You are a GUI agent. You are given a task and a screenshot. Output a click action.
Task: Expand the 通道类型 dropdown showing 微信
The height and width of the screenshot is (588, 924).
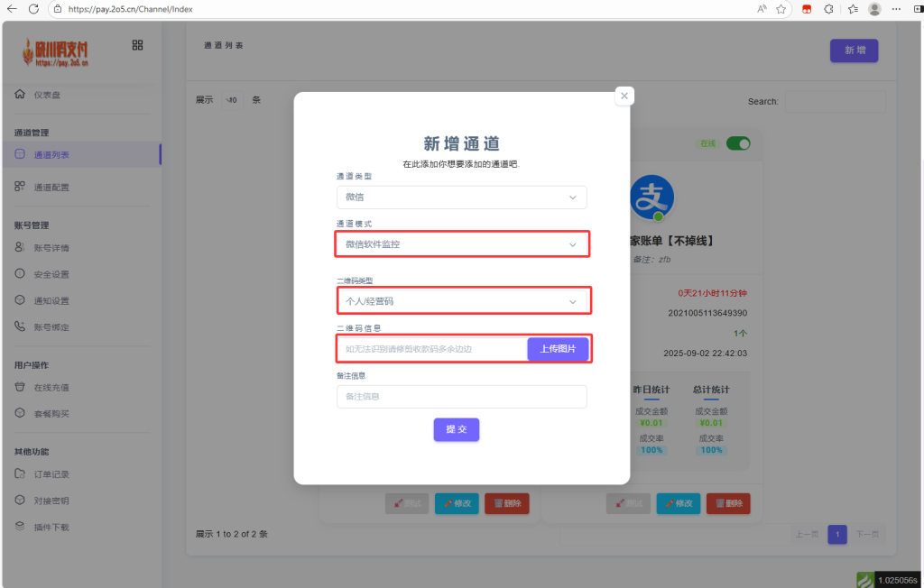click(461, 197)
